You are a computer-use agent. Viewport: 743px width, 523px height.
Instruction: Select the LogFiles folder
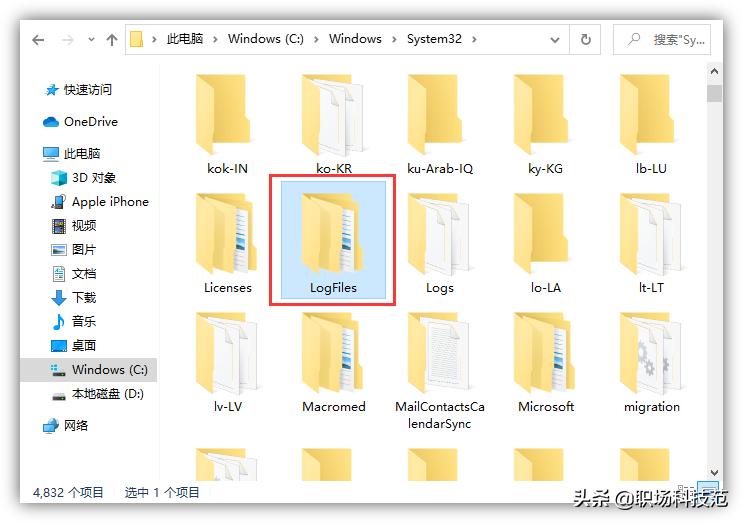click(333, 240)
